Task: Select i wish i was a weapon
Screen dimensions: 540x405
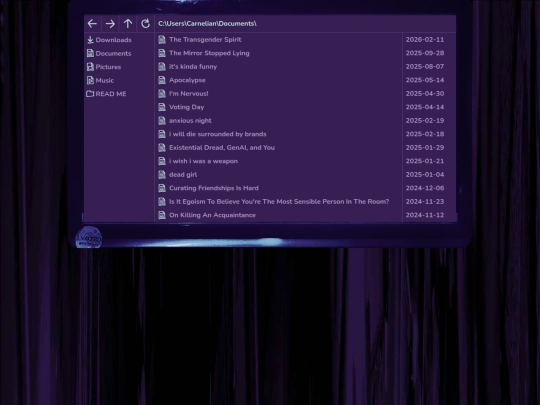Action: click(203, 161)
